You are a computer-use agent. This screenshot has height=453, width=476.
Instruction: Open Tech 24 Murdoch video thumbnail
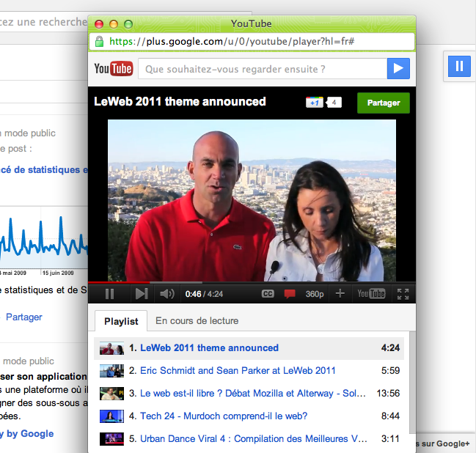point(111,416)
